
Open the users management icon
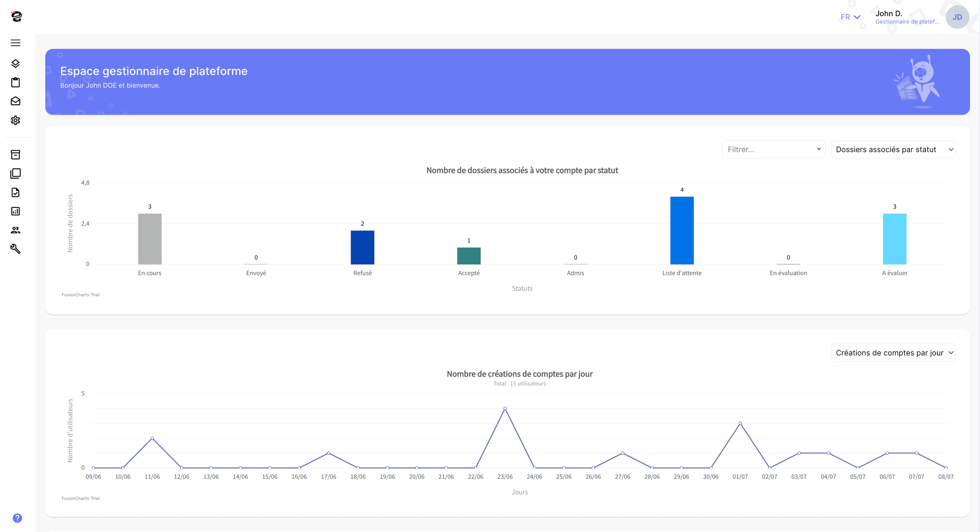pos(16,230)
